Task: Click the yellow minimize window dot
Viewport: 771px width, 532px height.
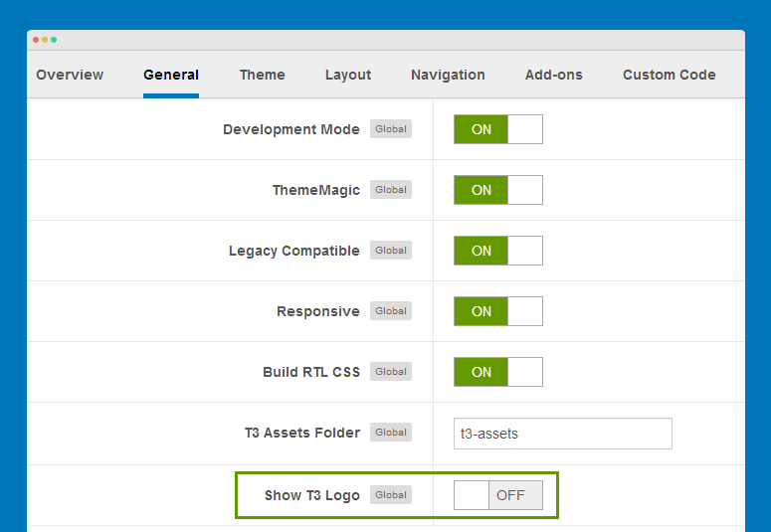Action: 45,40
